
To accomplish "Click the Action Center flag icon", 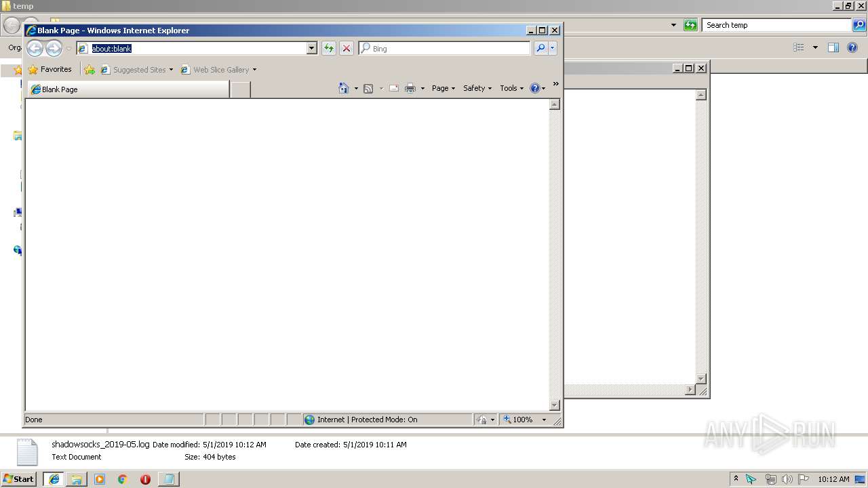I will [x=804, y=479].
